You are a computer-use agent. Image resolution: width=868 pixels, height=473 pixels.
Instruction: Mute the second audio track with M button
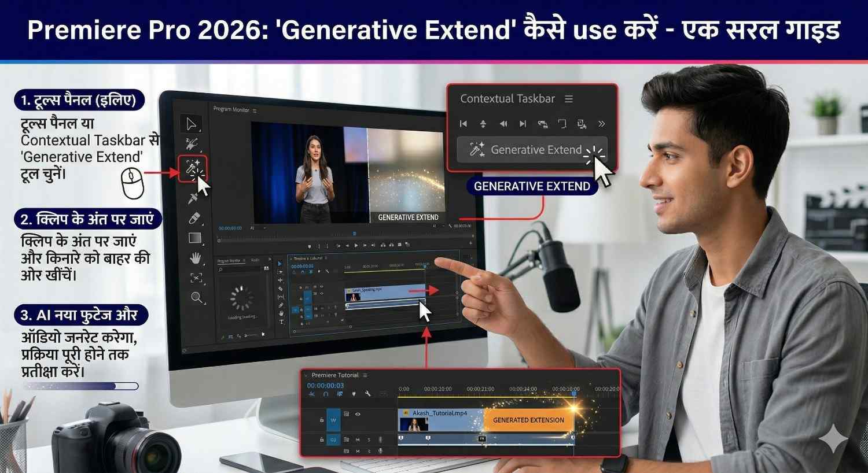(x=358, y=451)
